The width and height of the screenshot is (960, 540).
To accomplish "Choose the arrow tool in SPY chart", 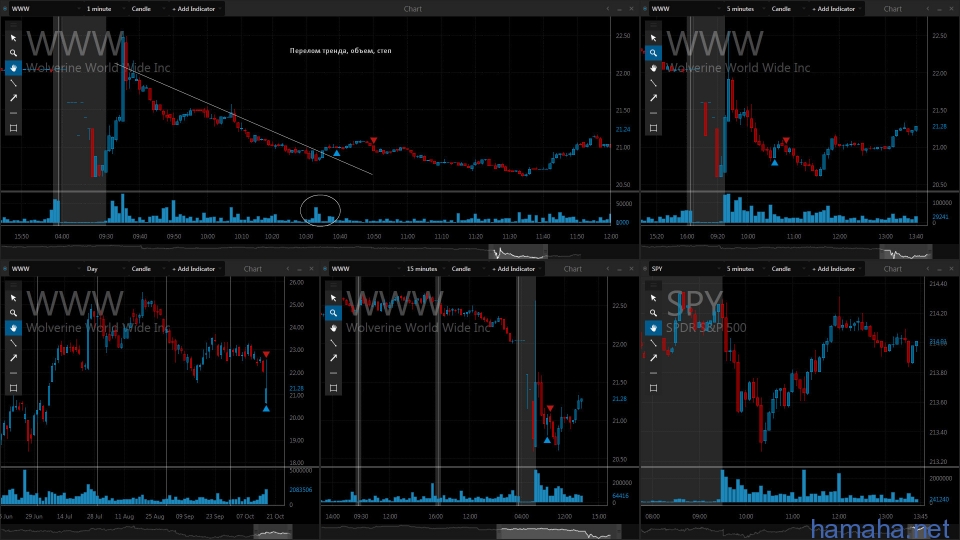I will [653, 358].
